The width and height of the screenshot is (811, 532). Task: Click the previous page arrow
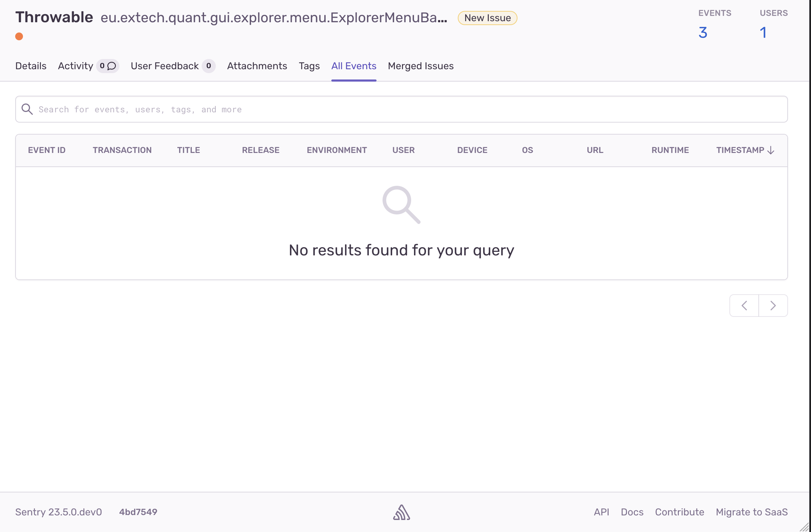[744, 305]
